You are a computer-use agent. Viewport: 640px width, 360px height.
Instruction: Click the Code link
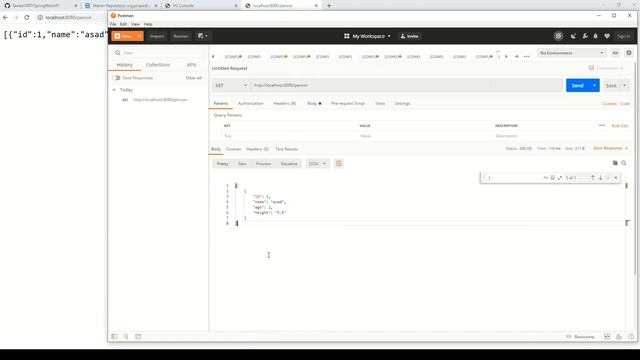[625, 104]
